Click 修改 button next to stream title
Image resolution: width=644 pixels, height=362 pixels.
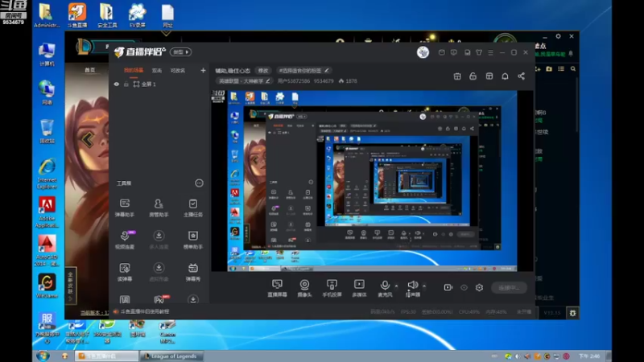263,71
